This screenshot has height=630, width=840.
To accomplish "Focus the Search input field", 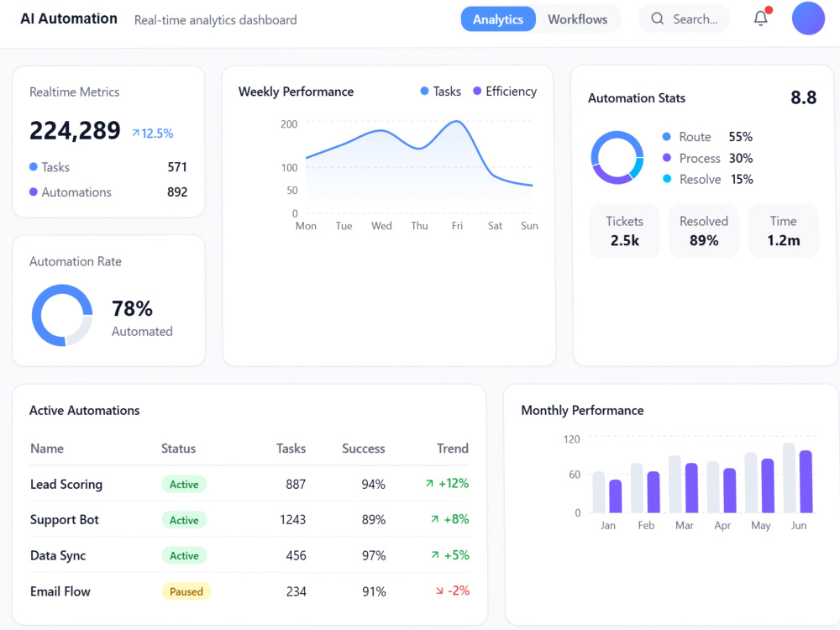I will [684, 18].
